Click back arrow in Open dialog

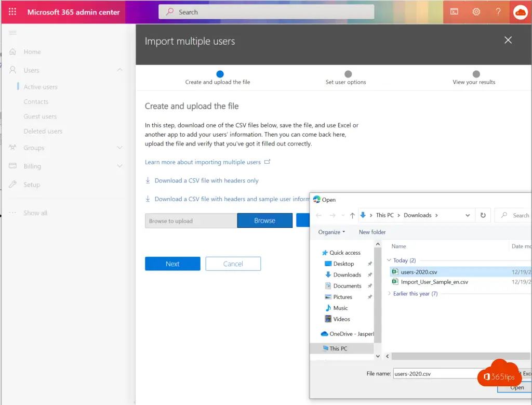coord(319,216)
